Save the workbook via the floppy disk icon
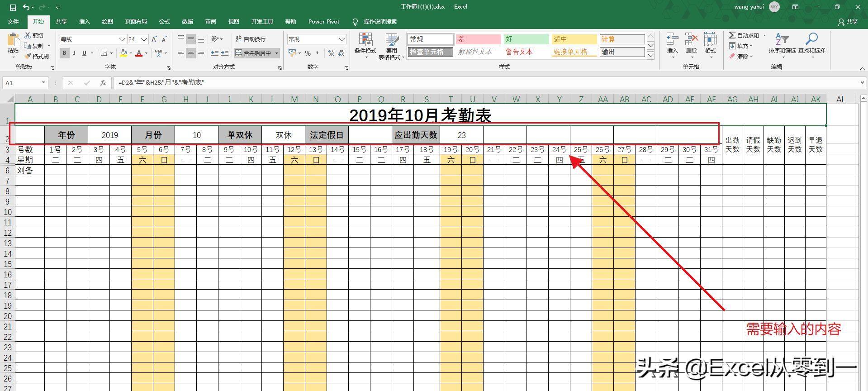 [13, 7]
